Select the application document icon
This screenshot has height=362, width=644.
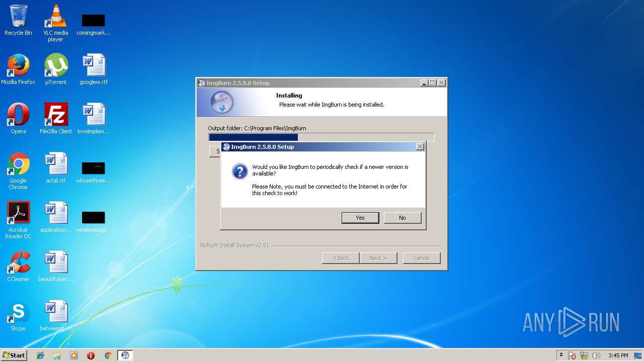[56, 217]
